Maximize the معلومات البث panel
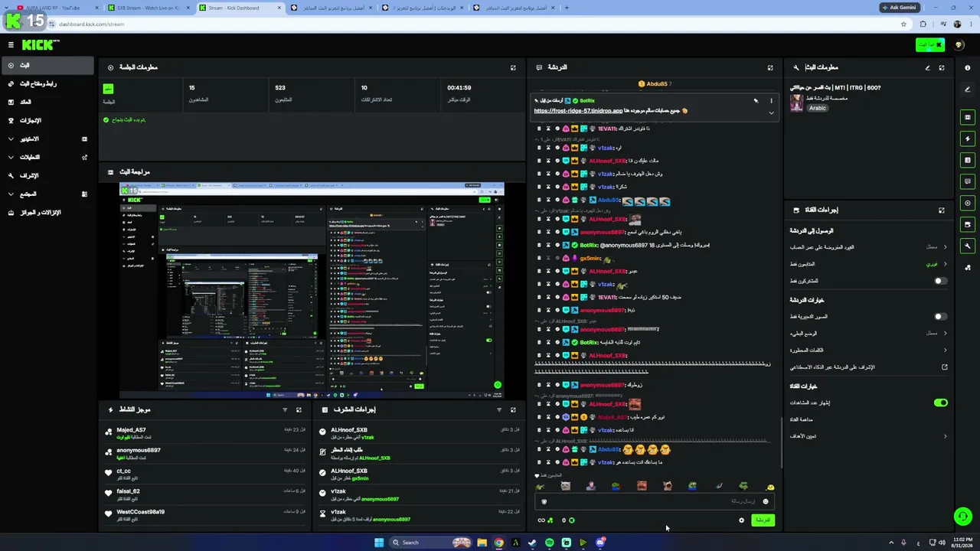 coord(942,67)
